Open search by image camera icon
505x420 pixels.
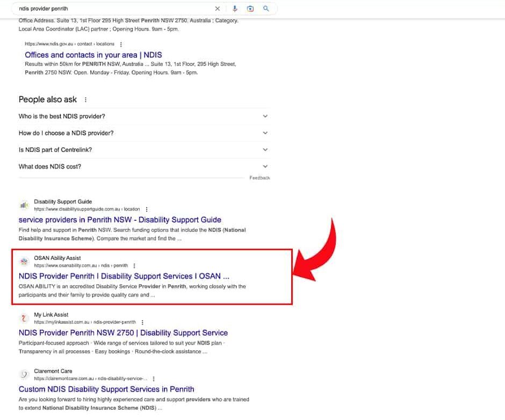point(250,9)
